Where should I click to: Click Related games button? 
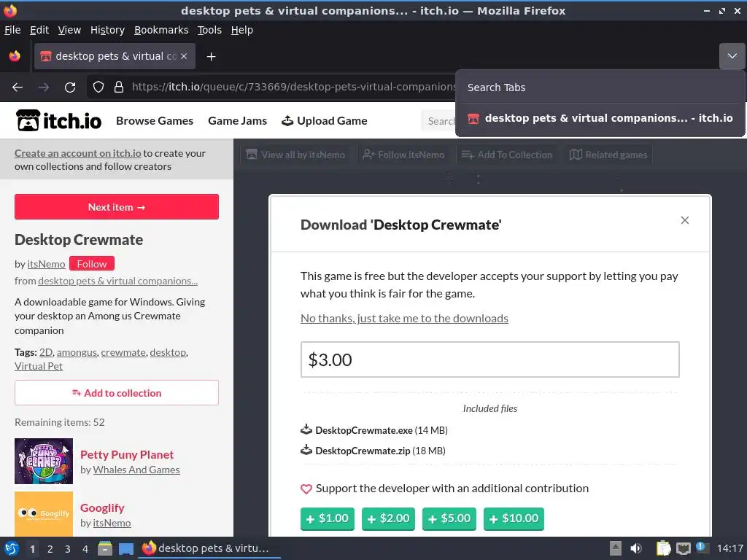pyautogui.click(x=608, y=155)
